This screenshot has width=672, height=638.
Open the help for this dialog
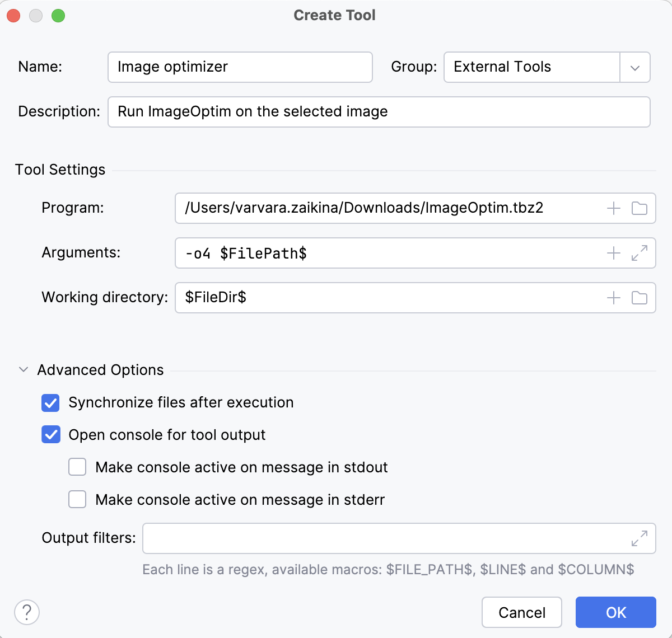26,612
